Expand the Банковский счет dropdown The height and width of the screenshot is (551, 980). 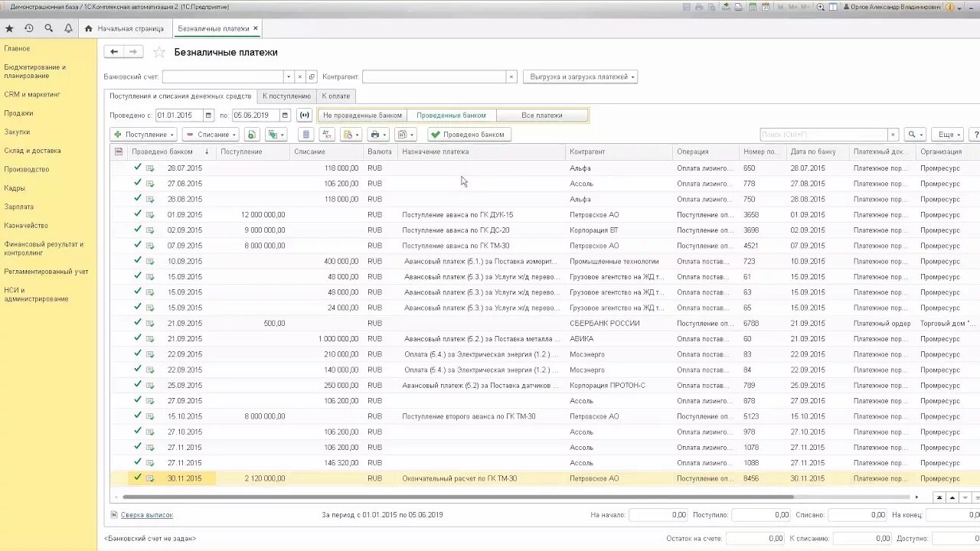[x=289, y=77]
